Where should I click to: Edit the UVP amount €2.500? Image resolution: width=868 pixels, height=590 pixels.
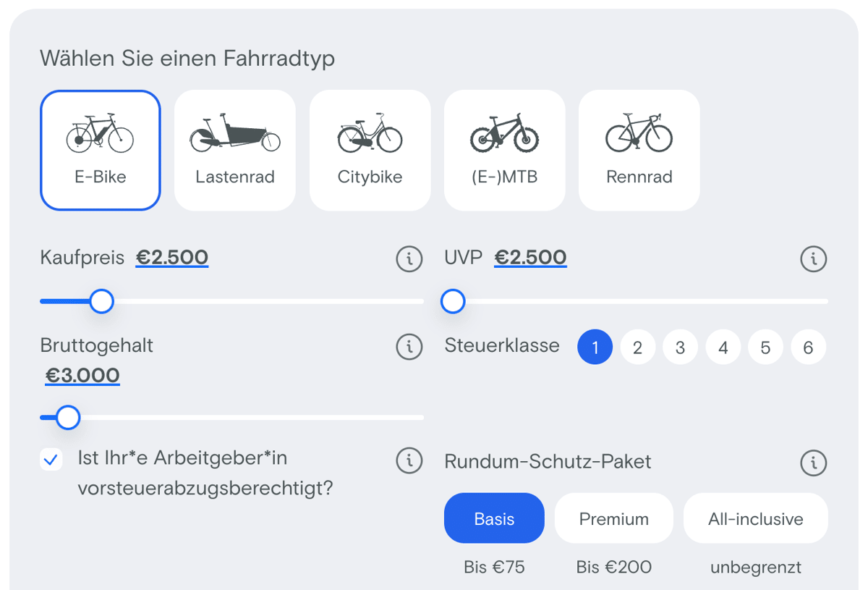(x=530, y=256)
